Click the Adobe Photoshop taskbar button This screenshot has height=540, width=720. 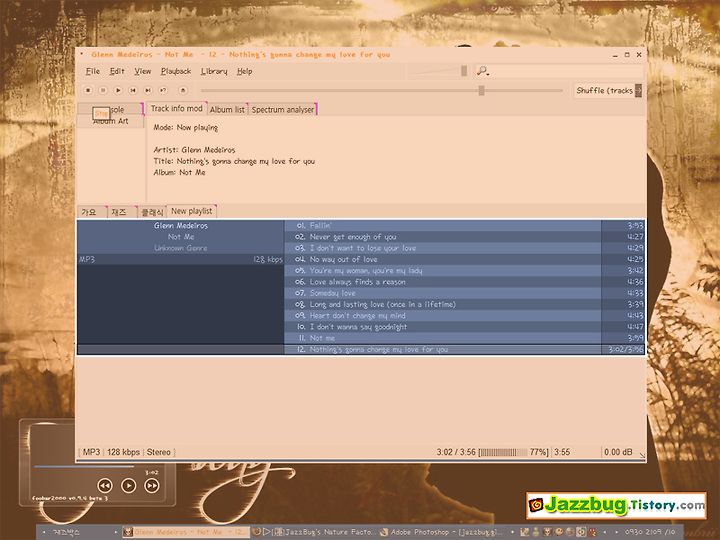440,532
